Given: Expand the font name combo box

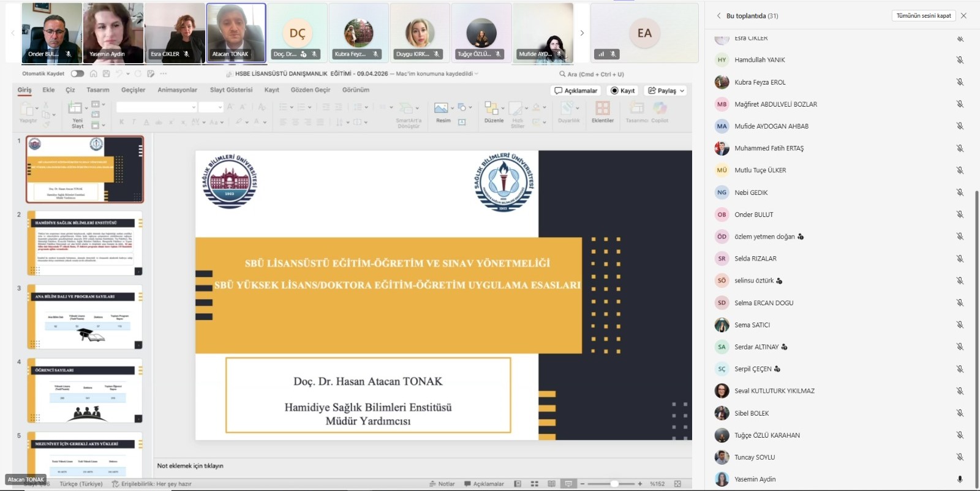Looking at the screenshot, I should click(x=194, y=107).
